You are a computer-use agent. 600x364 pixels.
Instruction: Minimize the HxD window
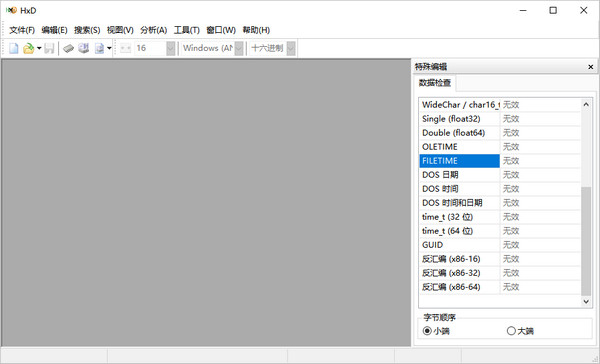point(523,10)
